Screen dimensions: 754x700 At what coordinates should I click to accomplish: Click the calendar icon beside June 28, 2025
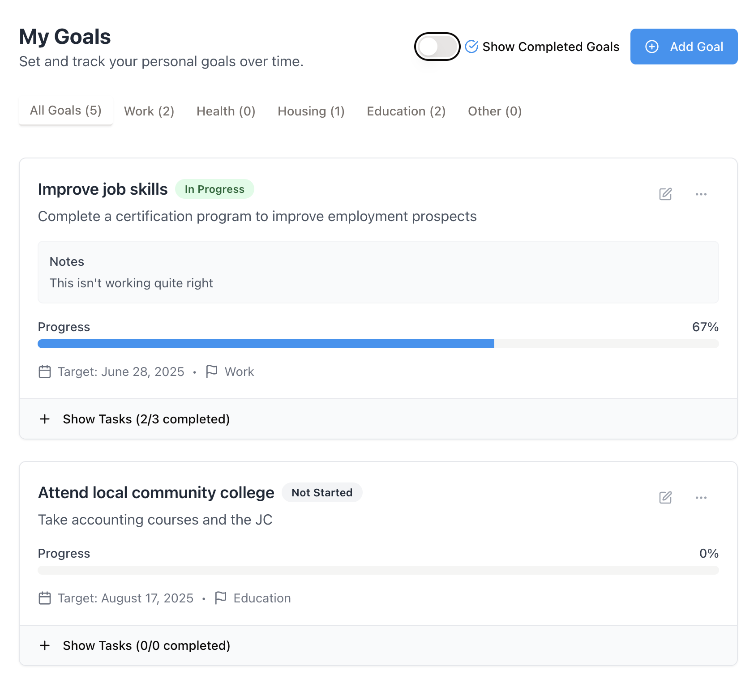[45, 371]
